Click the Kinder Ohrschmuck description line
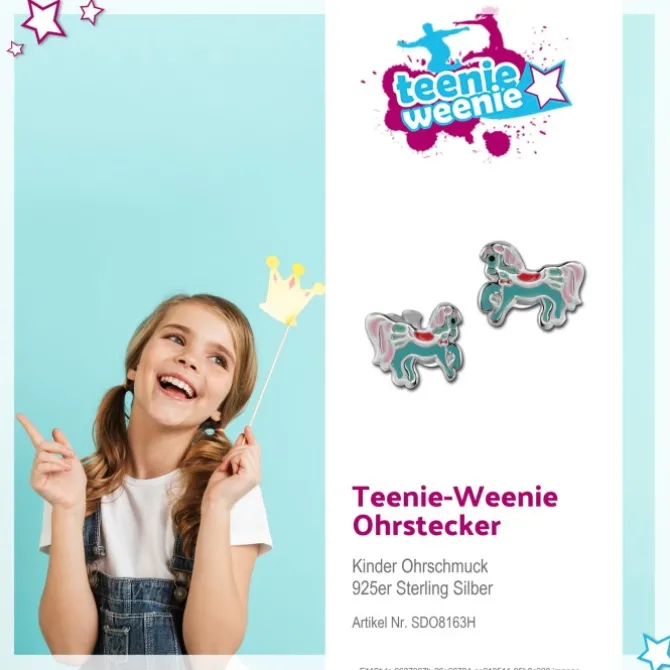The height and width of the screenshot is (670, 670). [420, 566]
